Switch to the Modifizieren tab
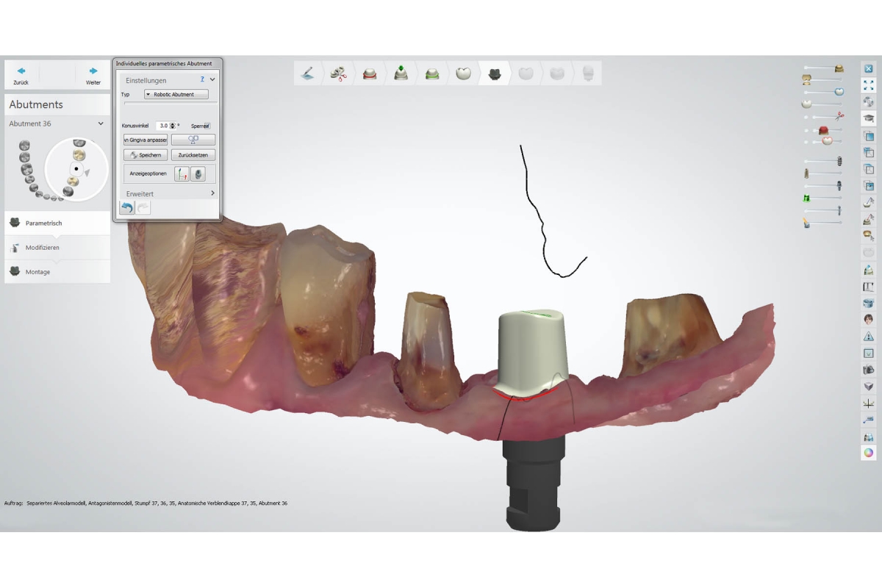Screen dimensions: 882x588 click(43, 248)
